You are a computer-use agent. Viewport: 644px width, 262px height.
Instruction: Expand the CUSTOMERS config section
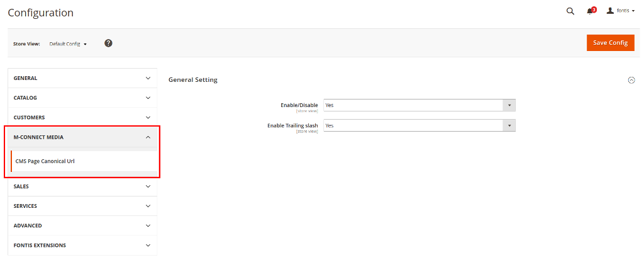pyautogui.click(x=82, y=117)
